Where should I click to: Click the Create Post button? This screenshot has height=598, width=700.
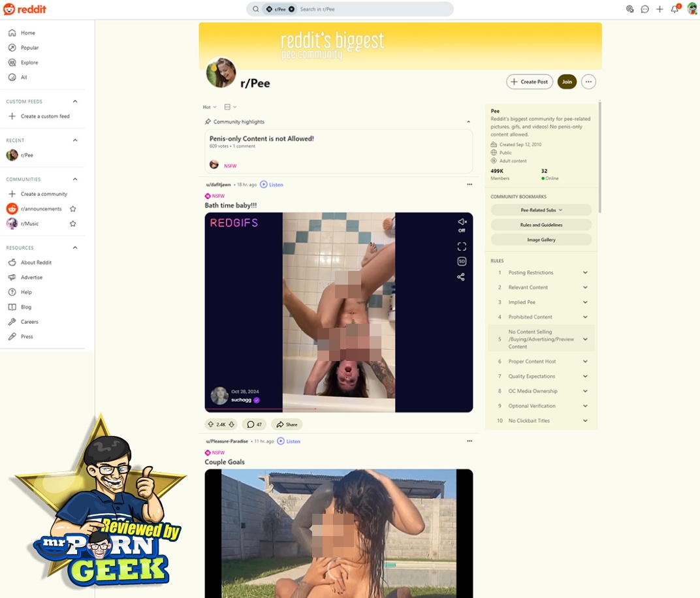tap(530, 82)
